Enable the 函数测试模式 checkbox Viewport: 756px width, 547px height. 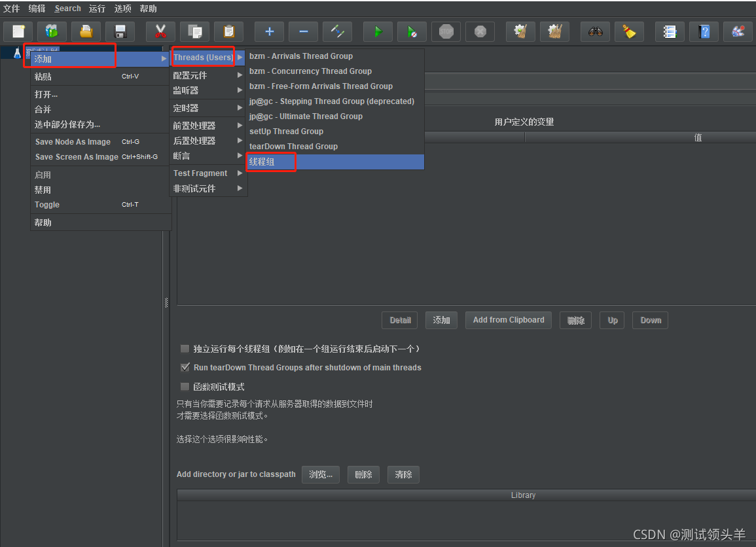pos(185,387)
